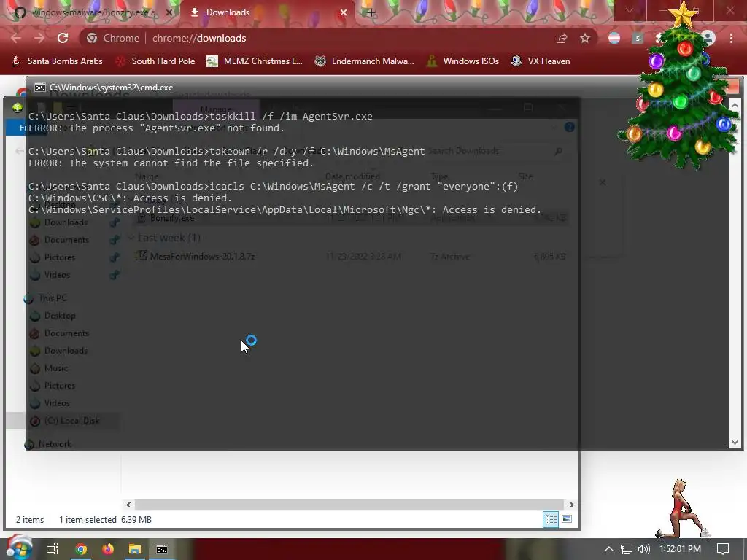Open the network tray icon
This screenshot has width=747, height=560.
click(x=627, y=549)
